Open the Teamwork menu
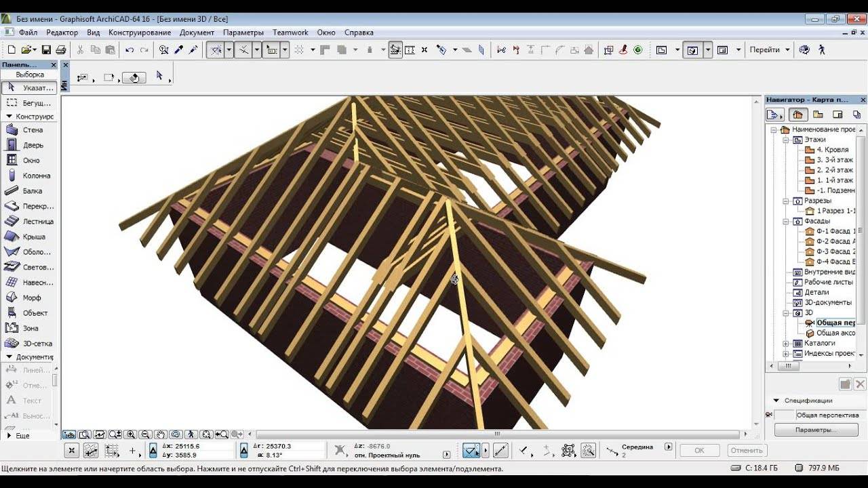This screenshot has height=488, width=868. 290,33
